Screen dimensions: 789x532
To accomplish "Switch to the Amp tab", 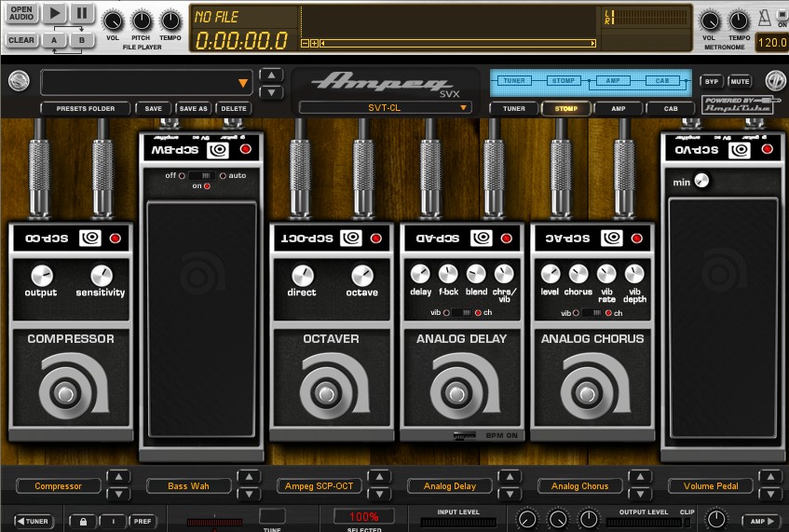I will coord(619,109).
